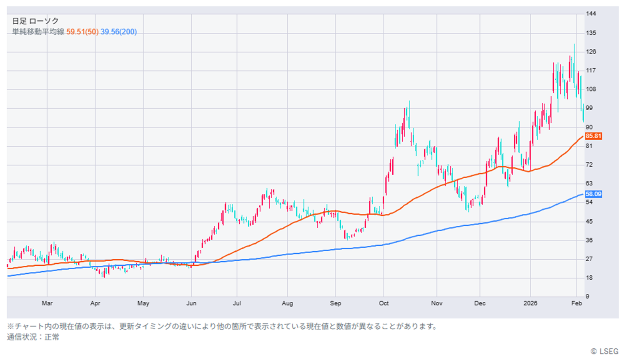
Task: Select the Feb label on time axis
Action: [x=576, y=303]
